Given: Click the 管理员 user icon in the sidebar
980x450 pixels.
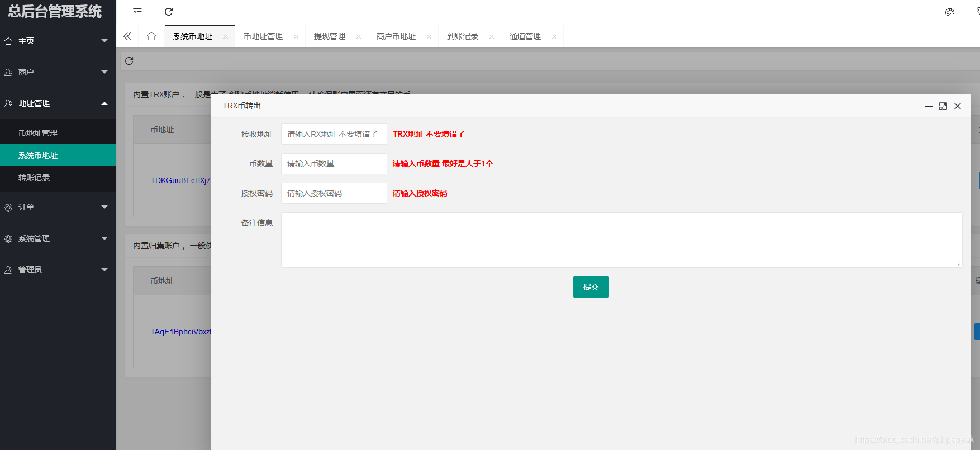Looking at the screenshot, I should [x=8, y=270].
